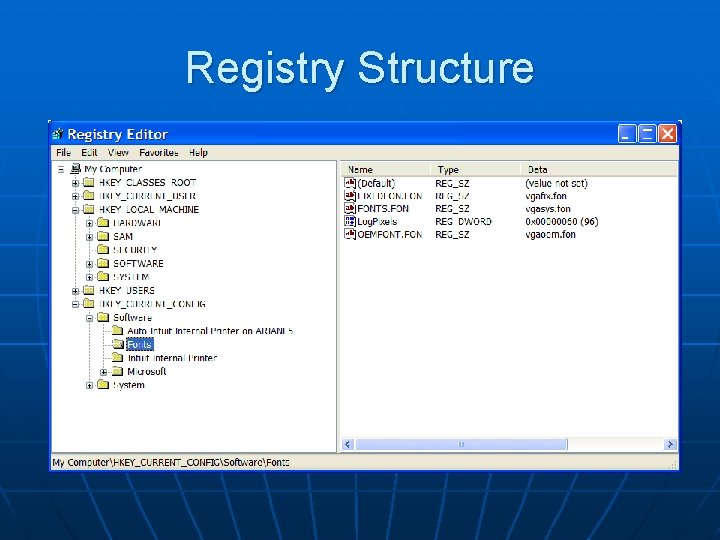Click the open Fonts folder icon
This screenshot has height=540, width=720.
pyautogui.click(x=118, y=344)
